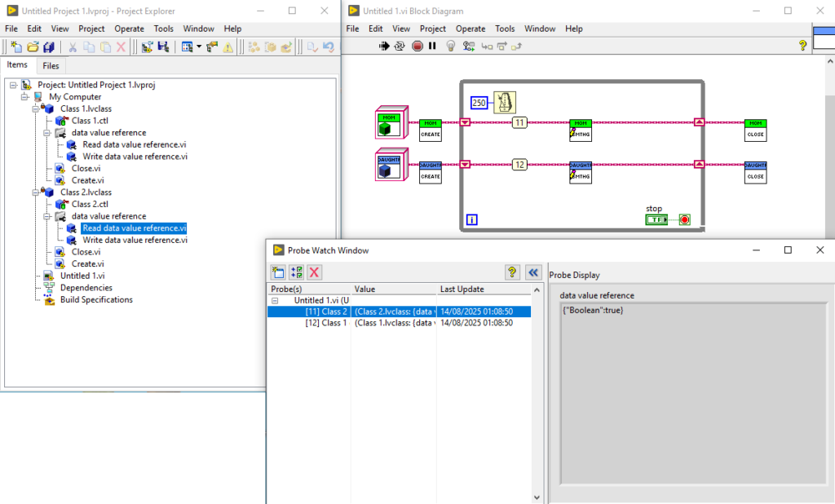The height and width of the screenshot is (504, 835).
Task: Click New Probe Watch Window icon
Action: click(278, 272)
